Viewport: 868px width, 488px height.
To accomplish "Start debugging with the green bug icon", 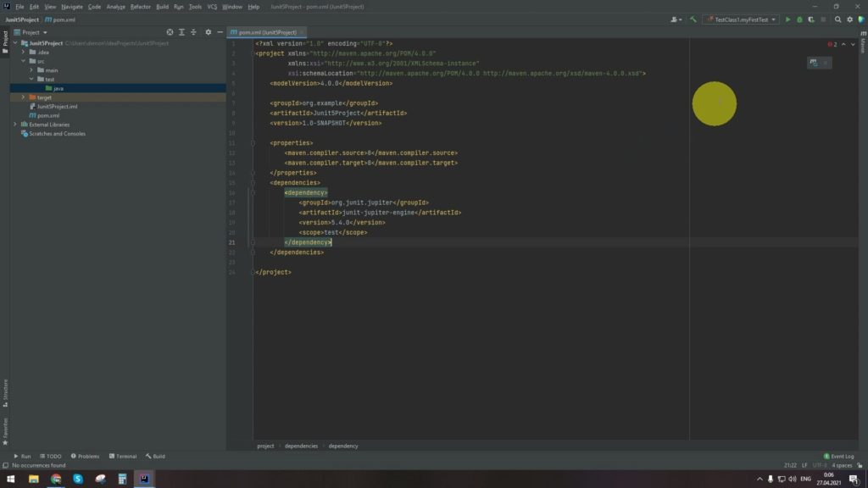I will point(799,19).
